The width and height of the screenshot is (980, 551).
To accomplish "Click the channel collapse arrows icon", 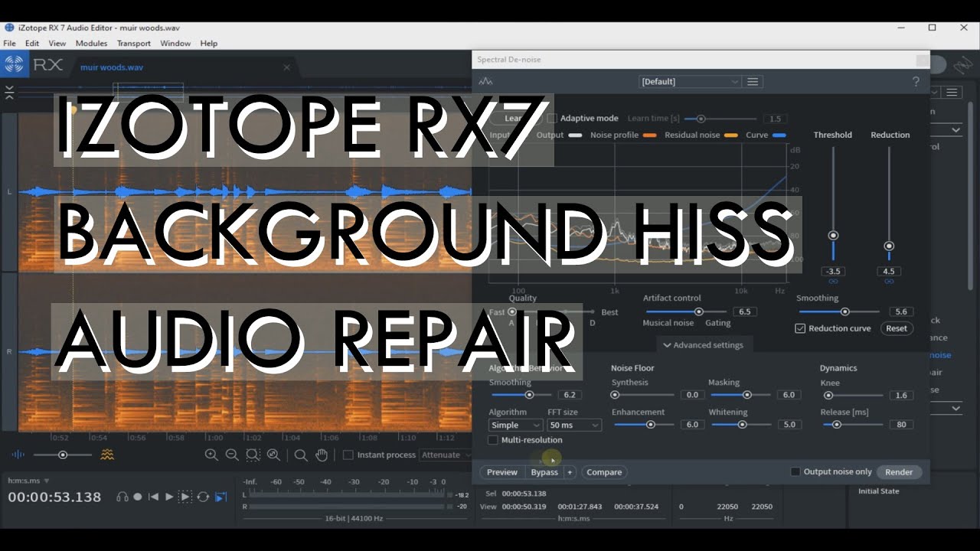I will [x=9, y=93].
